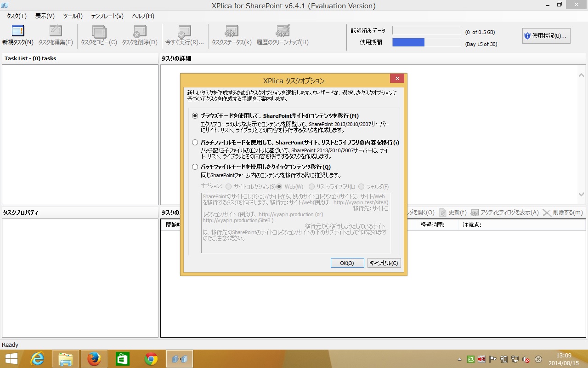Click the network tray icon
This screenshot has width=588, height=368.
515,359
